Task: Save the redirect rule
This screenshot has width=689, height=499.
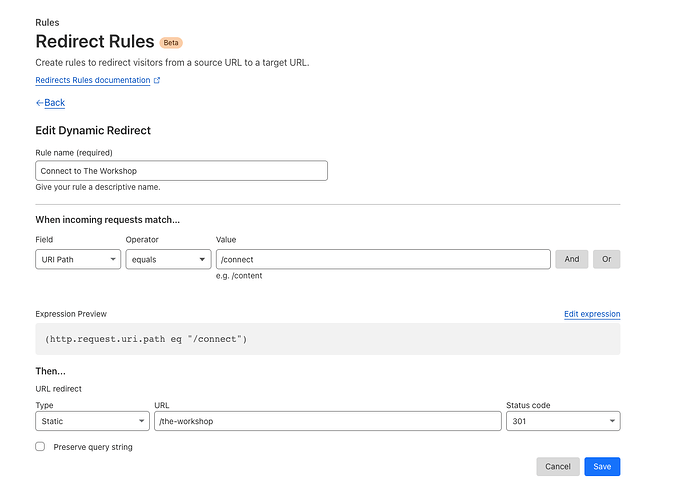Action: (602, 467)
